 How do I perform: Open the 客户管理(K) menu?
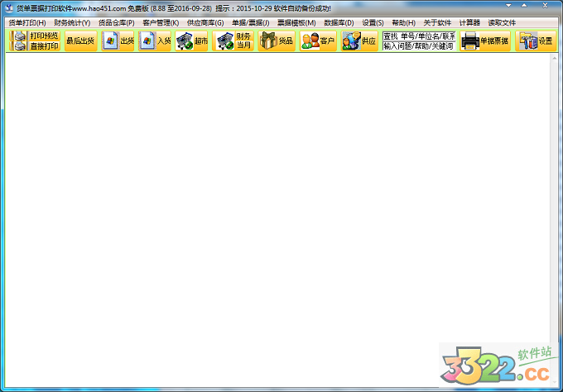161,22
